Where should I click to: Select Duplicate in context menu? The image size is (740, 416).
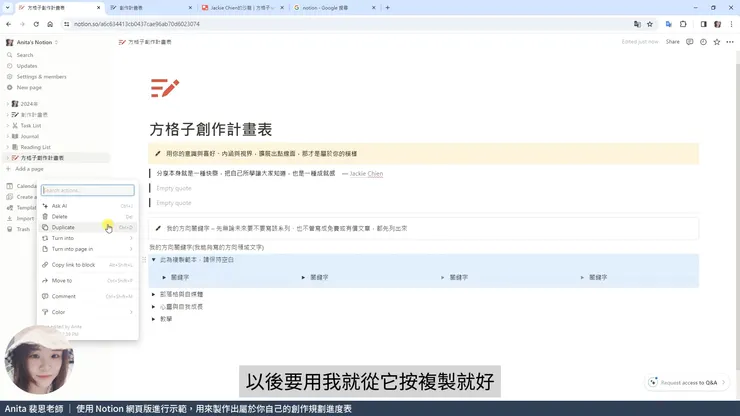tap(87, 228)
